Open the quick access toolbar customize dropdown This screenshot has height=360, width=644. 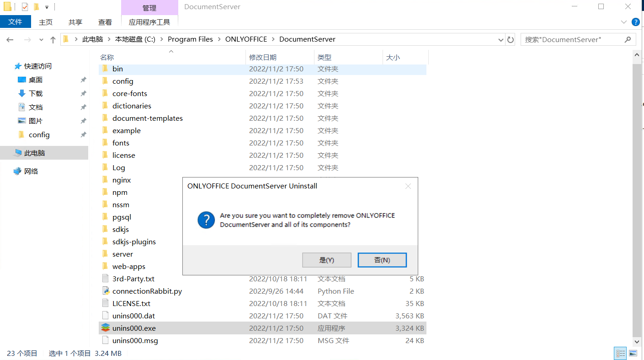pyautogui.click(x=47, y=7)
